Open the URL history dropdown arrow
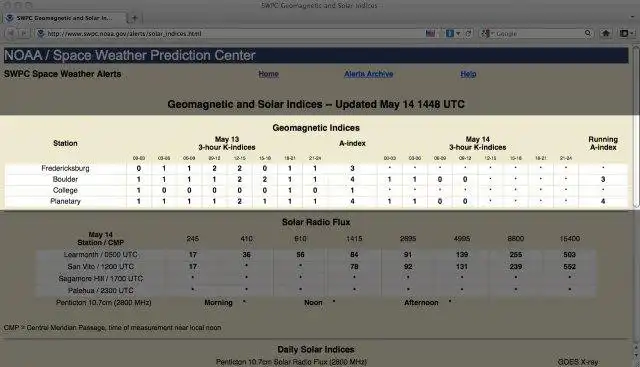 click(x=458, y=33)
